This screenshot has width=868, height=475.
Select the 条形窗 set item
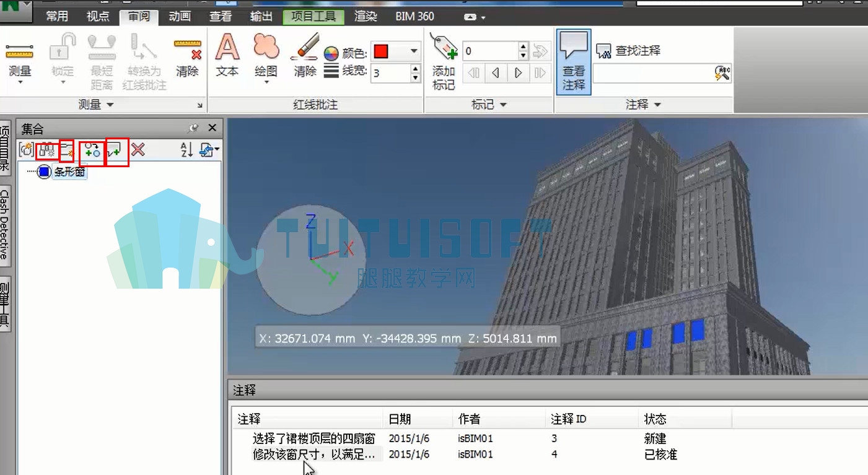coord(69,172)
